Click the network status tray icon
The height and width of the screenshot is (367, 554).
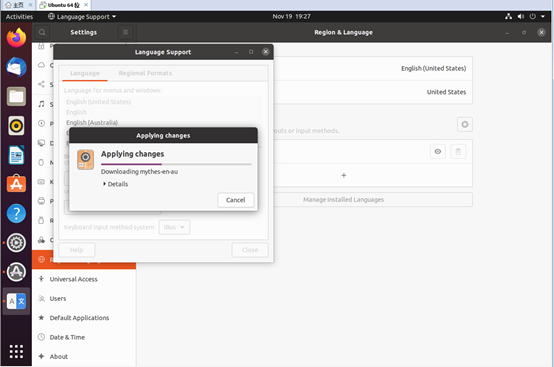508,16
